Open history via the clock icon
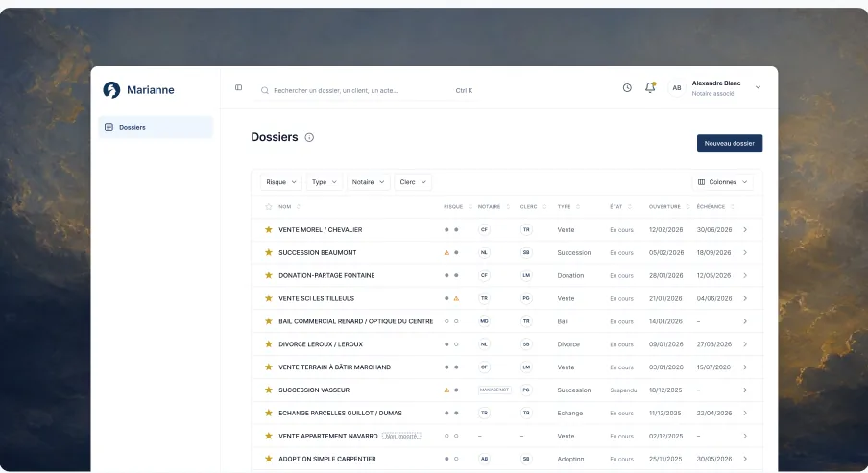The height and width of the screenshot is (473, 868). [627, 87]
